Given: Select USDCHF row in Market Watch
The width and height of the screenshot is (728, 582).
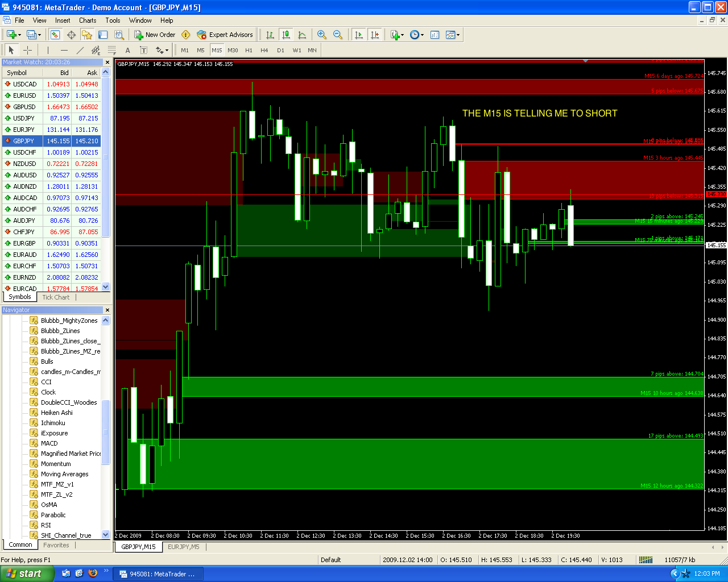Looking at the screenshot, I should click(x=52, y=152).
